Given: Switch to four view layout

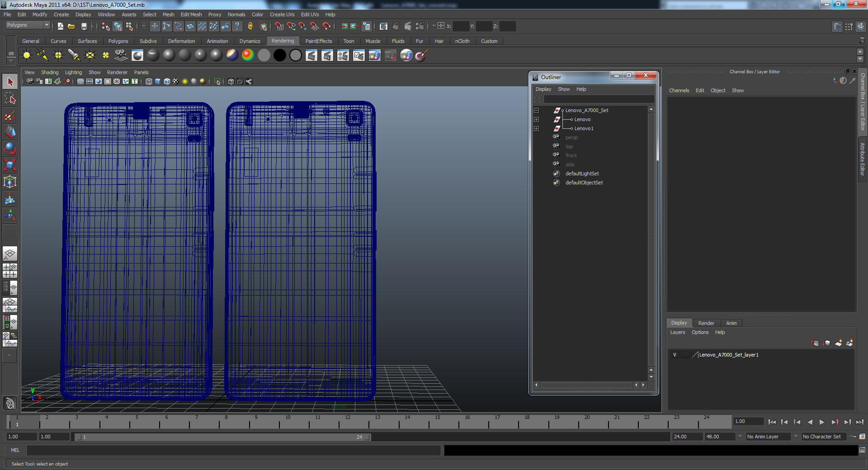Looking at the screenshot, I should click(10, 270).
